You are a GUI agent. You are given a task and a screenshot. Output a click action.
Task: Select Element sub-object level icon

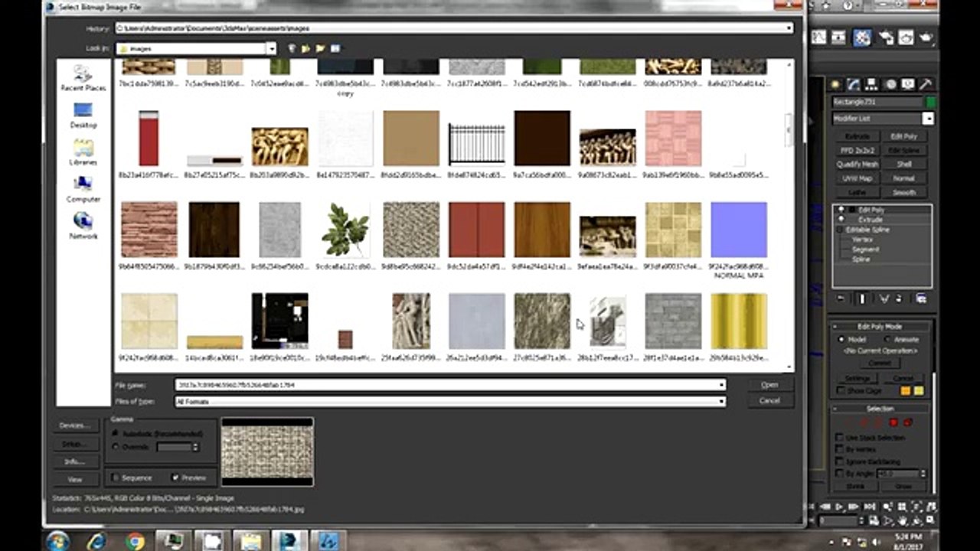tap(908, 422)
